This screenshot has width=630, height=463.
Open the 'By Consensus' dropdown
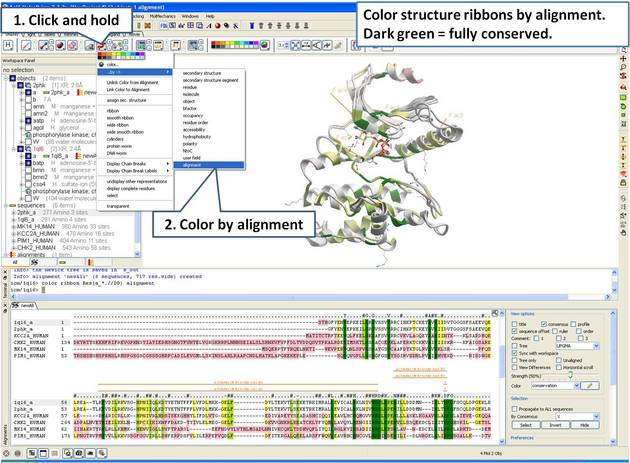pyautogui.click(x=577, y=416)
